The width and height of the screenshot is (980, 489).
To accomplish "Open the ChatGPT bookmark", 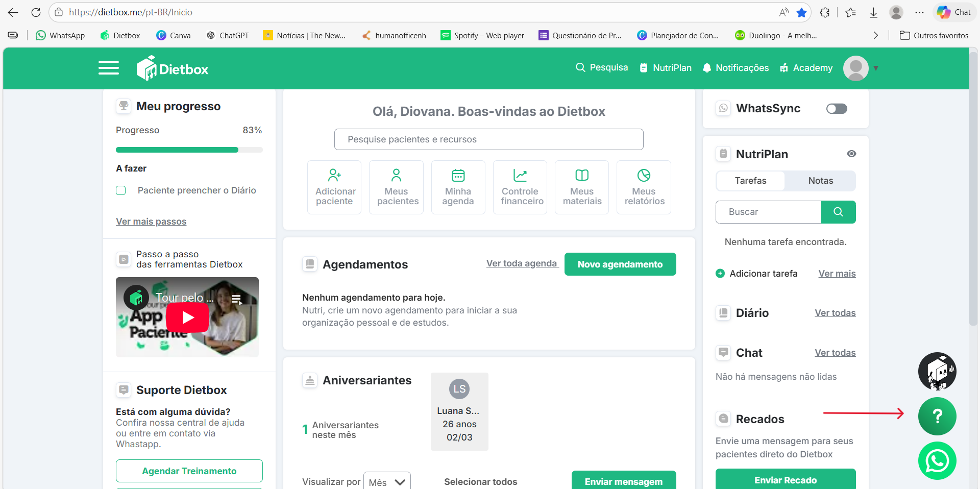I will 228,35.
